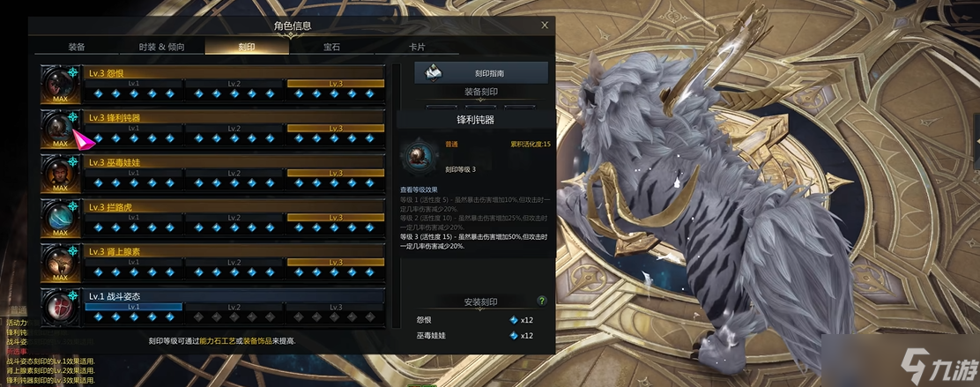Screen dimensions: 980x387
Task: Open the green question mark help icon
Action: [542, 301]
